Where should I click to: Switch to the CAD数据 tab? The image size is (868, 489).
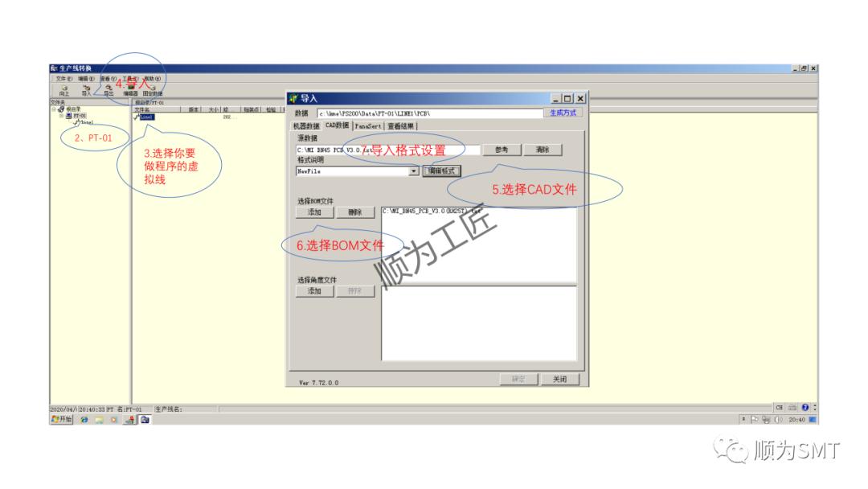337,125
